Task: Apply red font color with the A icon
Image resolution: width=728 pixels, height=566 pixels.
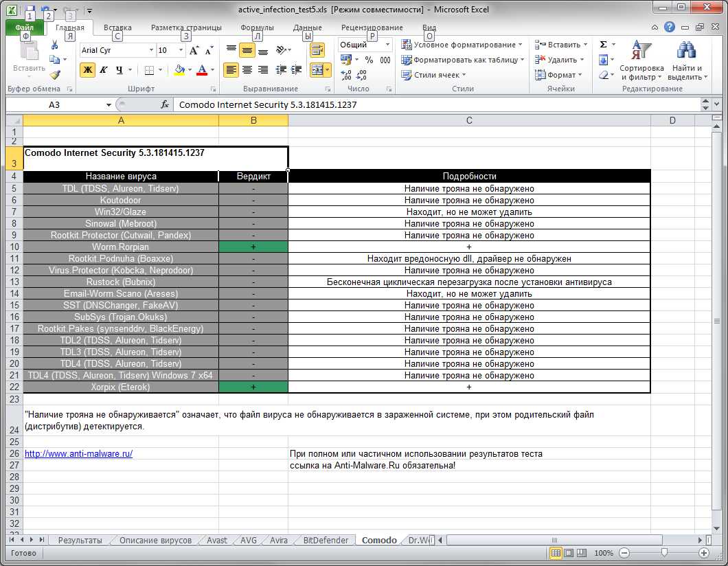Action: coord(202,70)
